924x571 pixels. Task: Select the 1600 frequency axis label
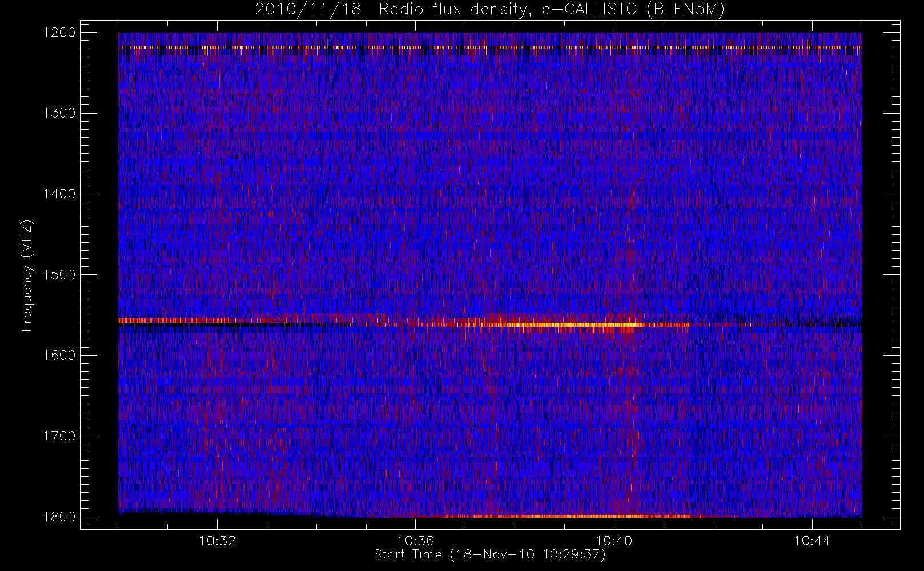(59, 355)
